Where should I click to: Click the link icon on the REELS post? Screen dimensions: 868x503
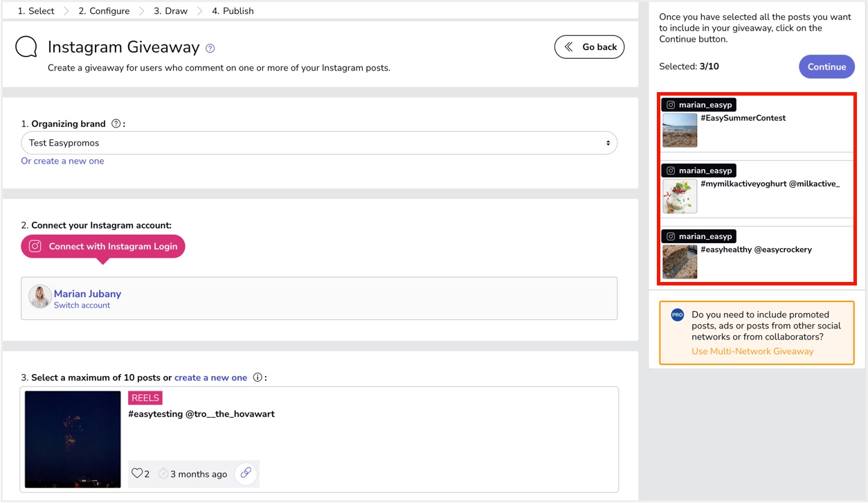pyautogui.click(x=246, y=474)
